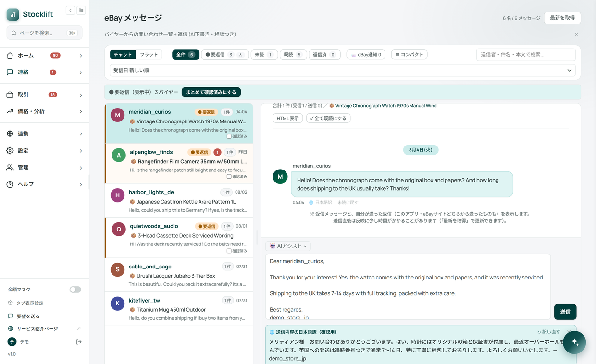The width and height of the screenshot is (596, 364).
Task: Open 取引 via its briefcase icon
Action: [x=10, y=95]
